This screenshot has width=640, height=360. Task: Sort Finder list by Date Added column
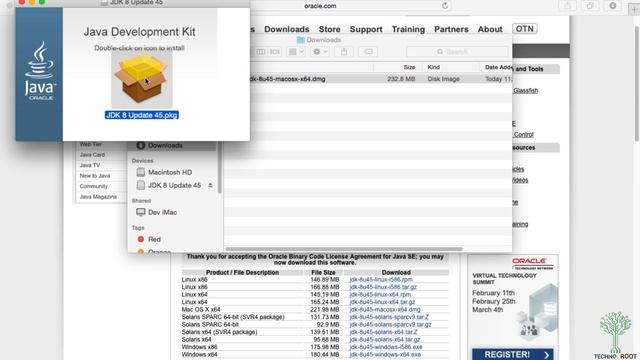(498, 67)
